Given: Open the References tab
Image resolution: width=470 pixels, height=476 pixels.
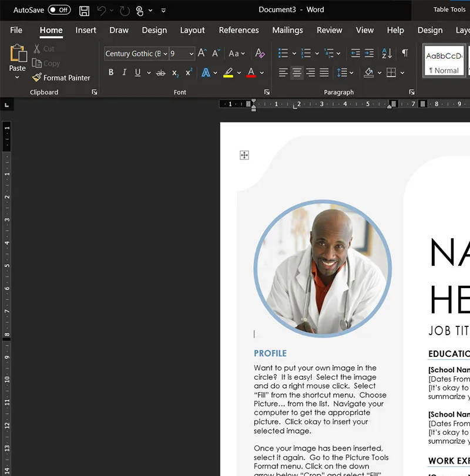Looking at the screenshot, I should (239, 30).
